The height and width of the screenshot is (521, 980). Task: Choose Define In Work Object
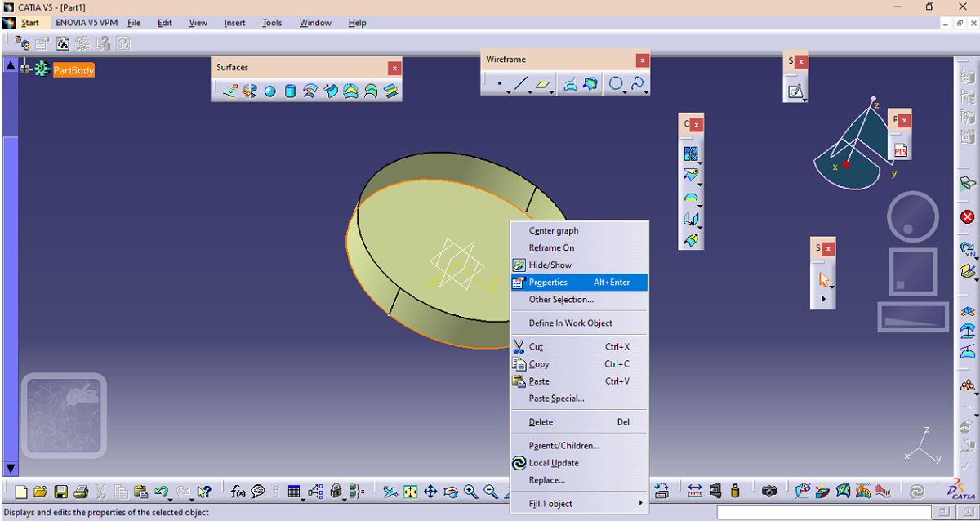click(x=579, y=323)
